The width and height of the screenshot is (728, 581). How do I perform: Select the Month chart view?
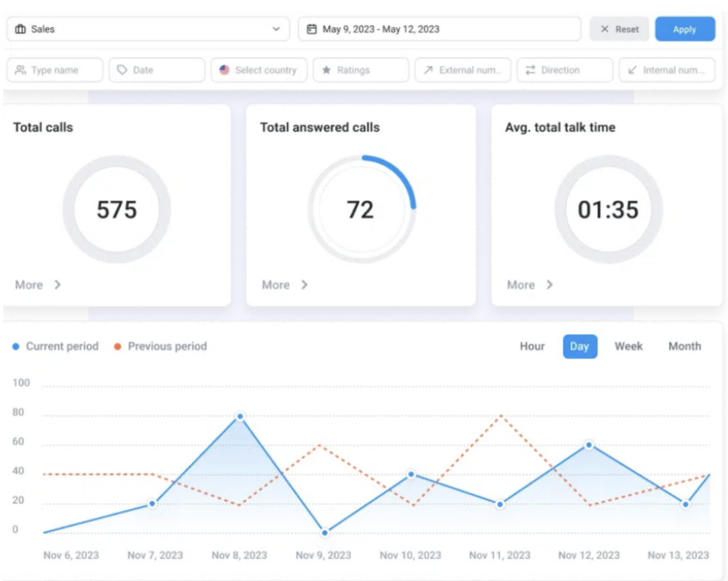tap(684, 346)
